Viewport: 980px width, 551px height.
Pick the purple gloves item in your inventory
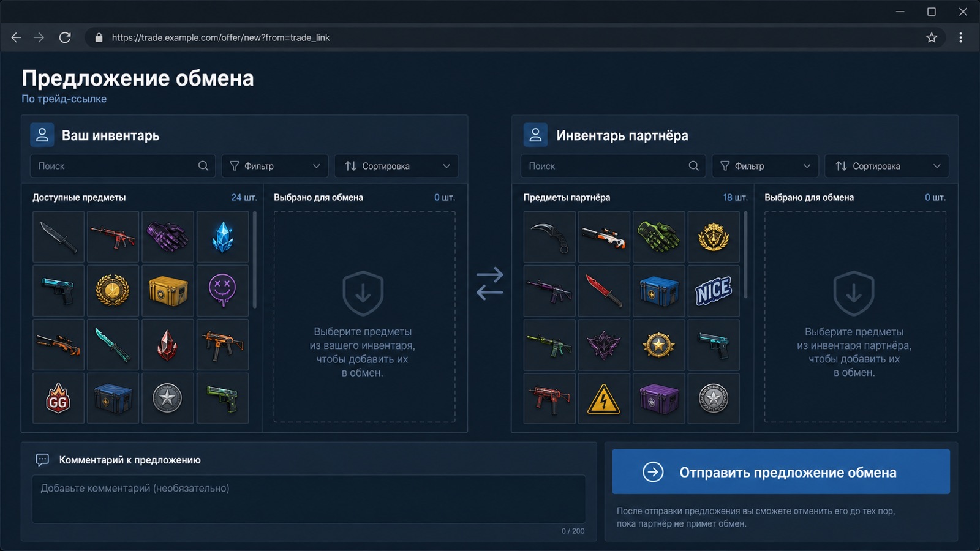coord(168,237)
